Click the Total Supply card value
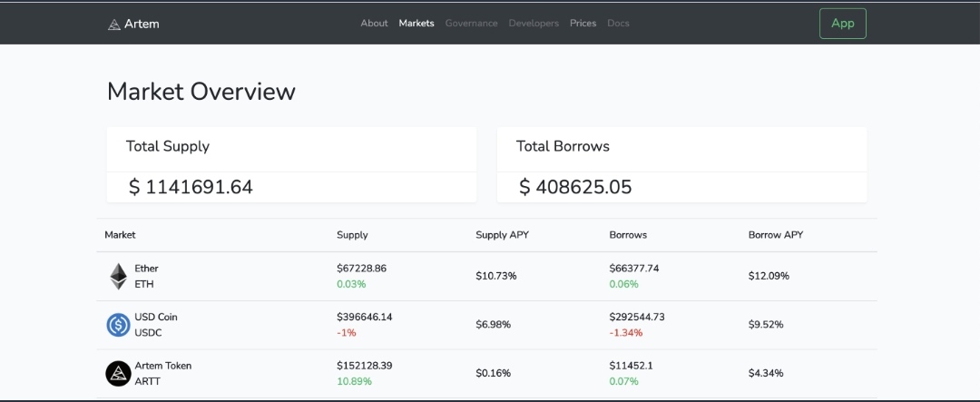This screenshot has width=980, height=402. pyautogui.click(x=191, y=187)
